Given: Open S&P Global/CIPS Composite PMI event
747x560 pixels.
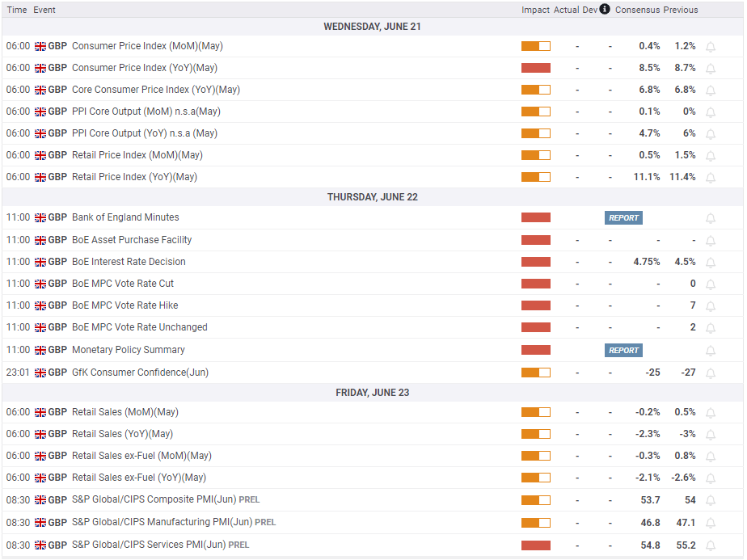Looking at the screenshot, I should pyautogui.click(x=154, y=500).
